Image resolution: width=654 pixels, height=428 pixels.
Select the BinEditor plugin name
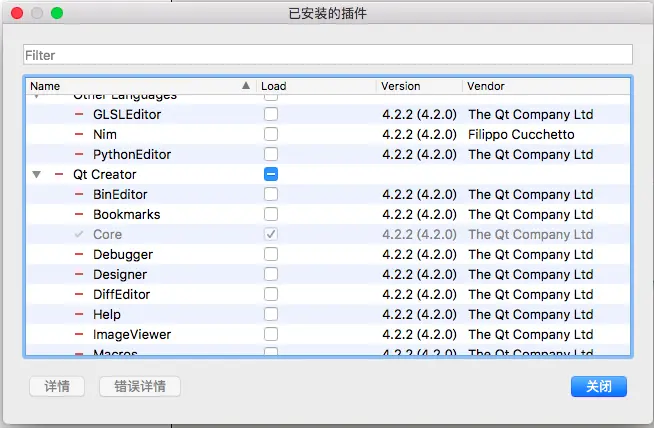tap(120, 194)
